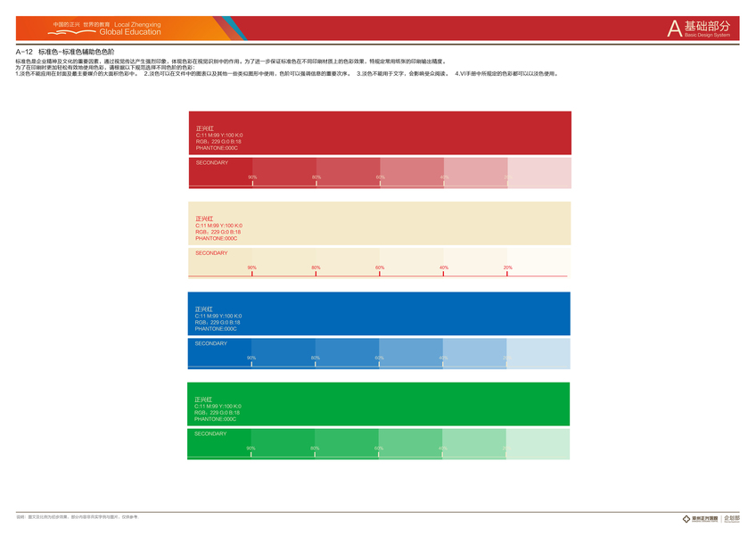Select the 90% tint in the blue secondary row
The image size is (756, 535).
pos(283,354)
